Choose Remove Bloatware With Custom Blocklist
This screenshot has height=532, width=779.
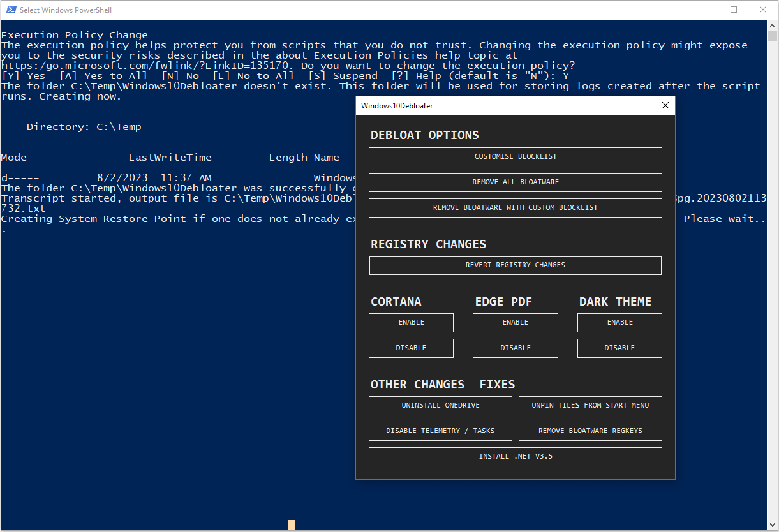(516, 208)
